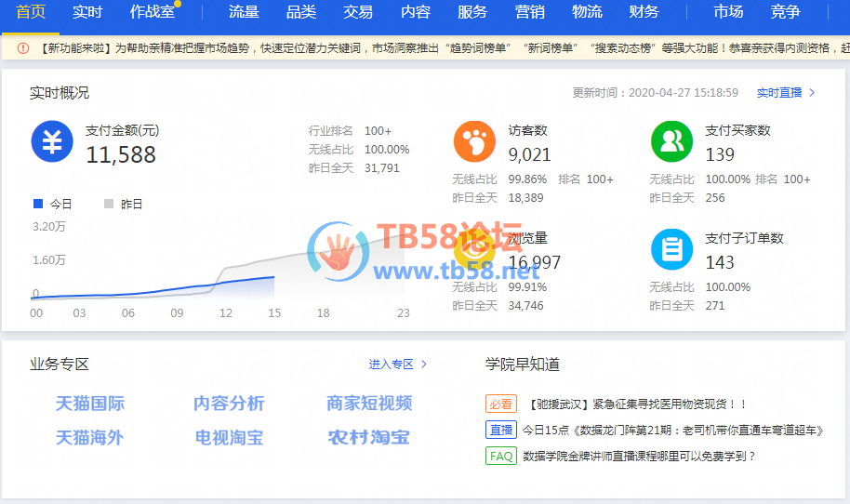Click the 访客数 value 9,021
Screen dimensions: 850x504
pos(529,155)
